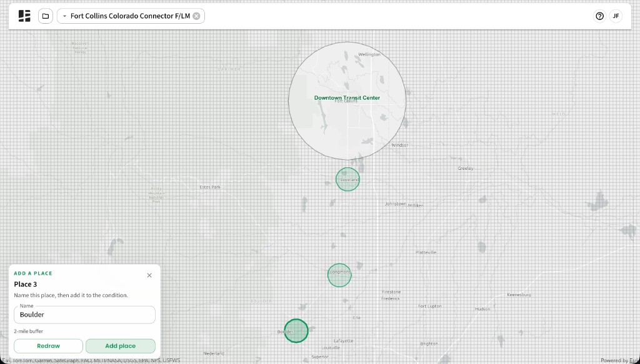The height and width of the screenshot is (364, 640).
Task: Click the Platteville map label
Action: click(x=426, y=252)
